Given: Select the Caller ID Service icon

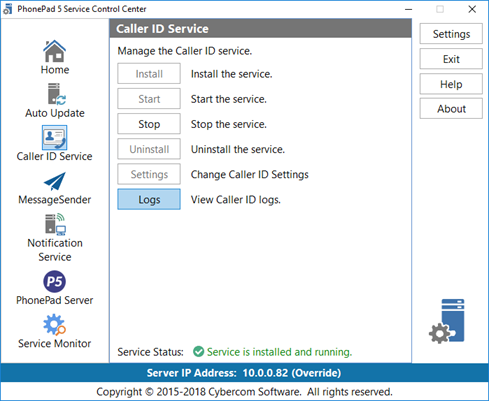Looking at the screenshot, I should coord(54,137).
